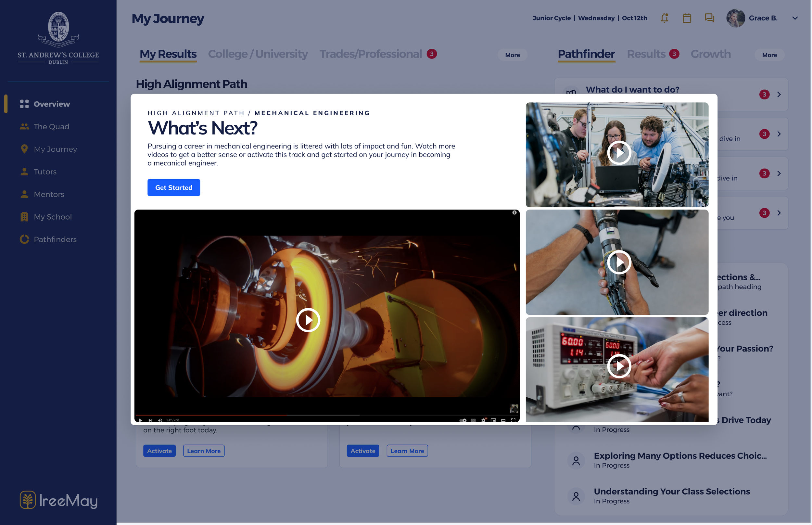
Task: Open the notifications bell icon
Action: (664, 18)
